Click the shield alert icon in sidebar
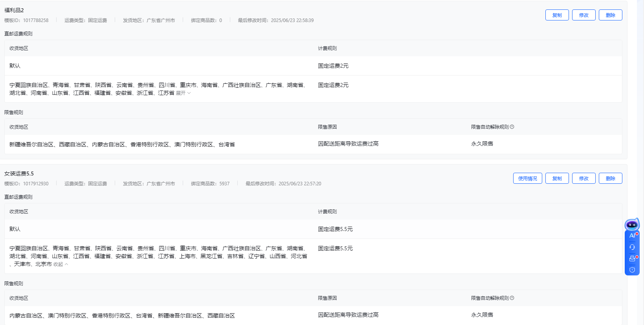This screenshot has height=325, width=644. coord(632,270)
